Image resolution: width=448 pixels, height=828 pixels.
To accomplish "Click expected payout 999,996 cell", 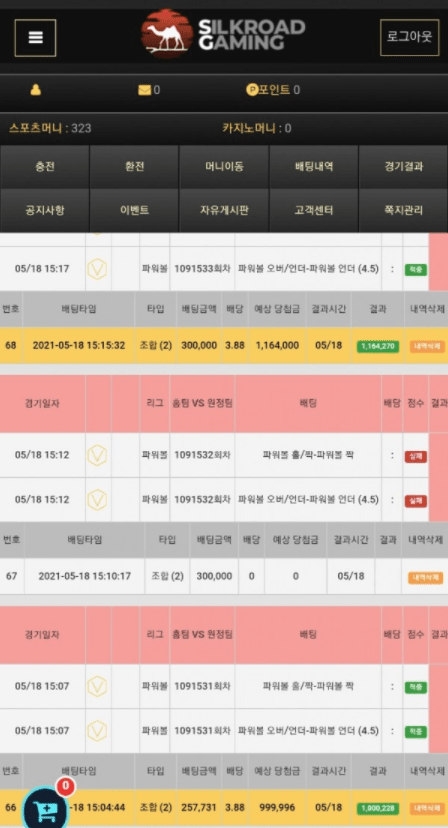I will pyautogui.click(x=277, y=808).
